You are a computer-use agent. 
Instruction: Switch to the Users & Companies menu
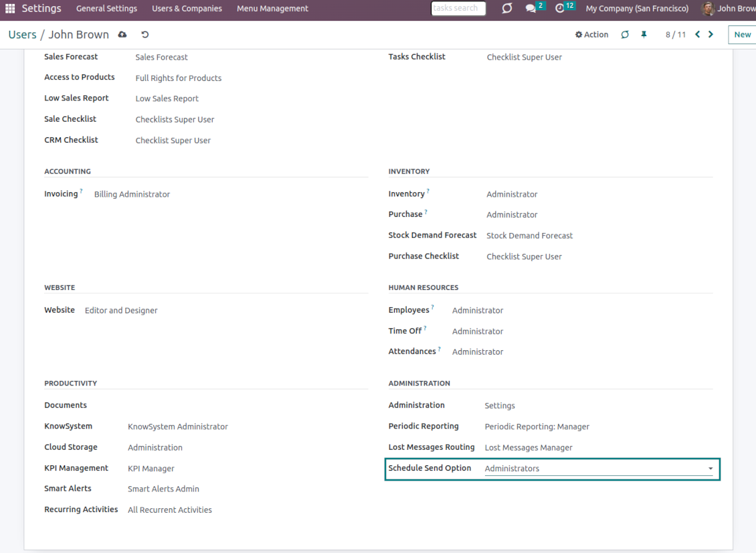click(x=187, y=9)
